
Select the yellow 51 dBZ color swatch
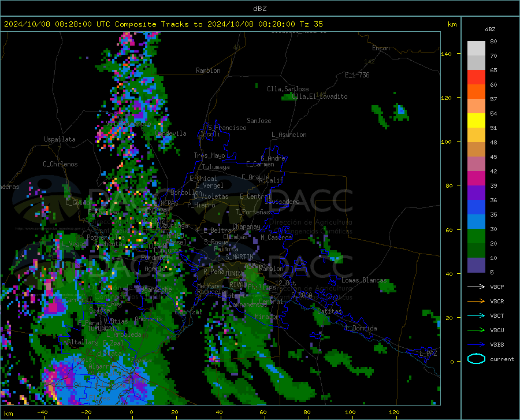[x=476, y=121]
